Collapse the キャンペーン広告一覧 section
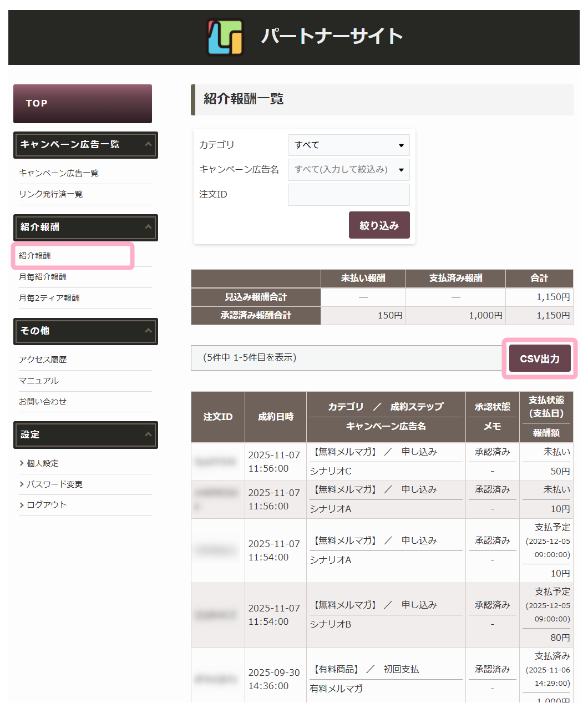Screen dimensions: 588x713 click(148, 145)
